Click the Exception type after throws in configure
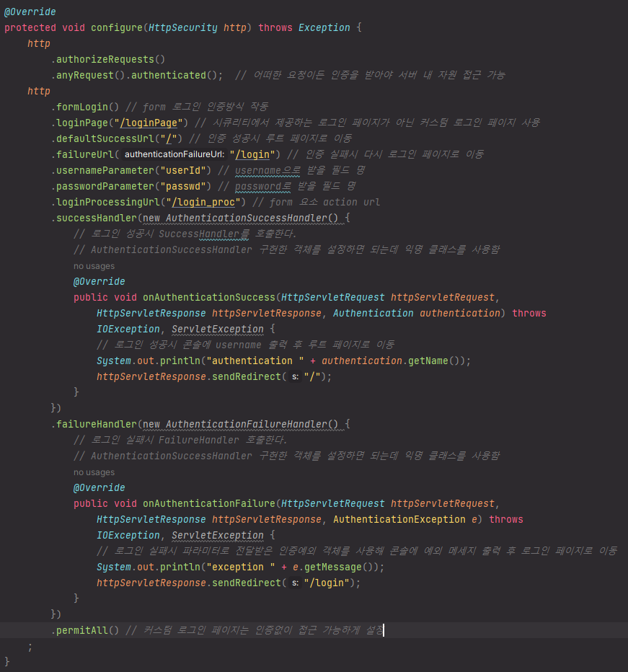628x672 pixels. coord(324,28)
